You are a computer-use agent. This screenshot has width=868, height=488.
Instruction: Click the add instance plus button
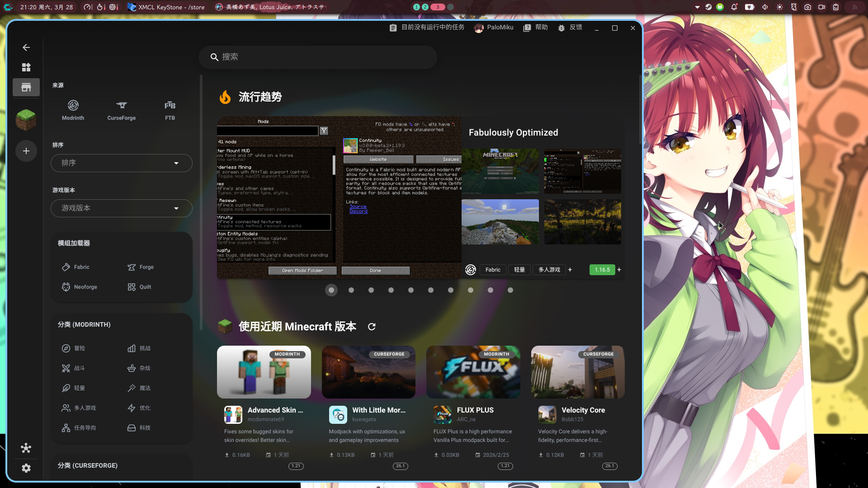26,151
